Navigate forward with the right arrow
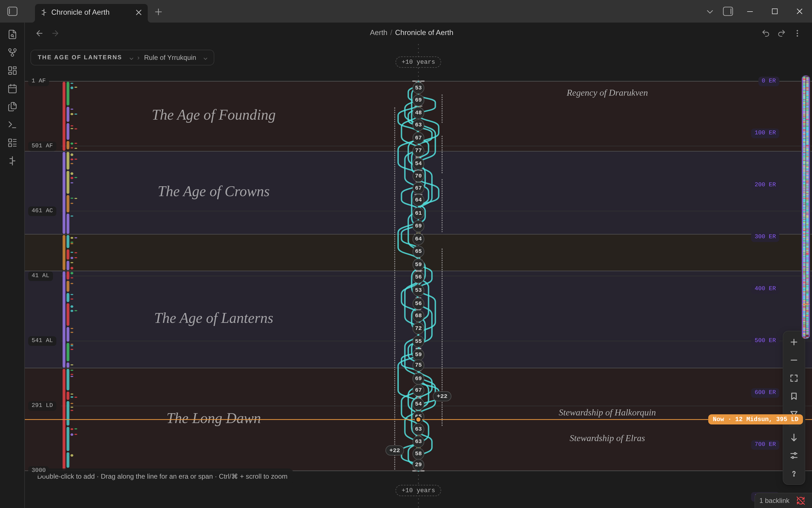The height and width of the screenshot is (508, 812). (x=55, y=33)
